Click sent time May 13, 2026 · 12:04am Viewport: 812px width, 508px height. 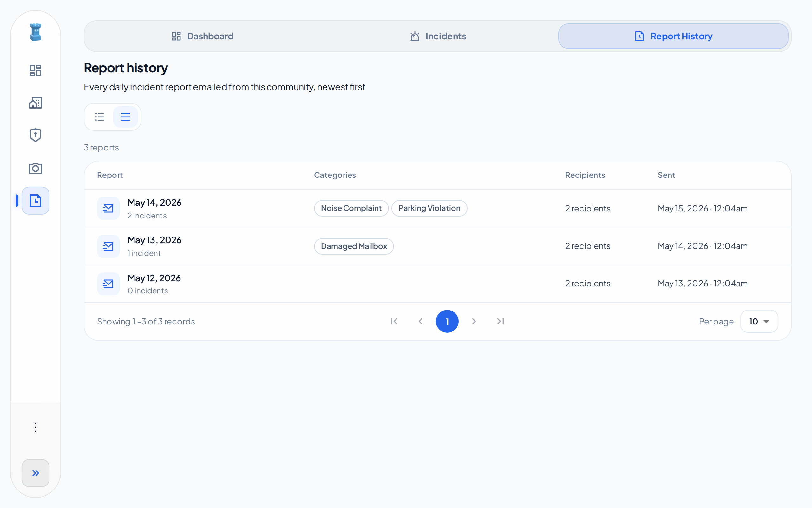coord(703,284)
